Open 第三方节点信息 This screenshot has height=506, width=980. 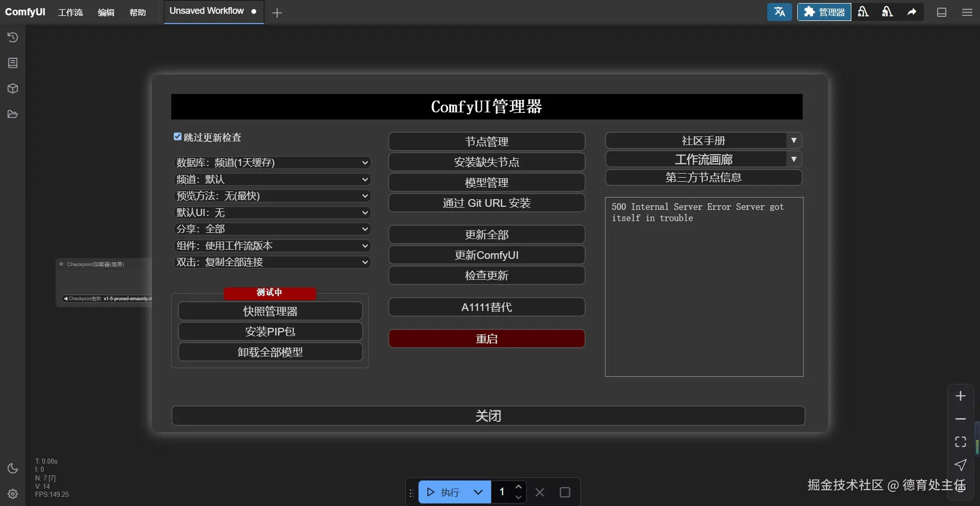pyautogui.click(x=703, y=177)
